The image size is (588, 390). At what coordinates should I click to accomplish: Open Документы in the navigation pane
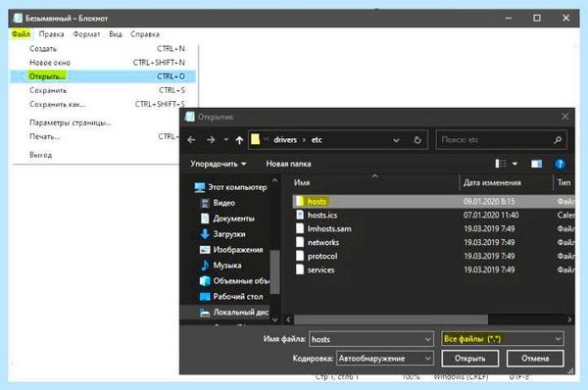pyautogui.click(x=227, y=219)
